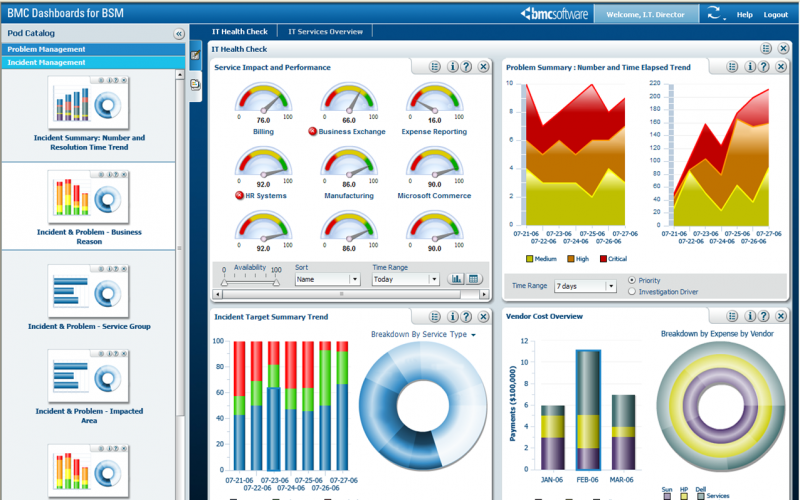Click the MAR-06 bar in Vendor Cost
This screenshot has width=800, height=500.
click(623, 432)
